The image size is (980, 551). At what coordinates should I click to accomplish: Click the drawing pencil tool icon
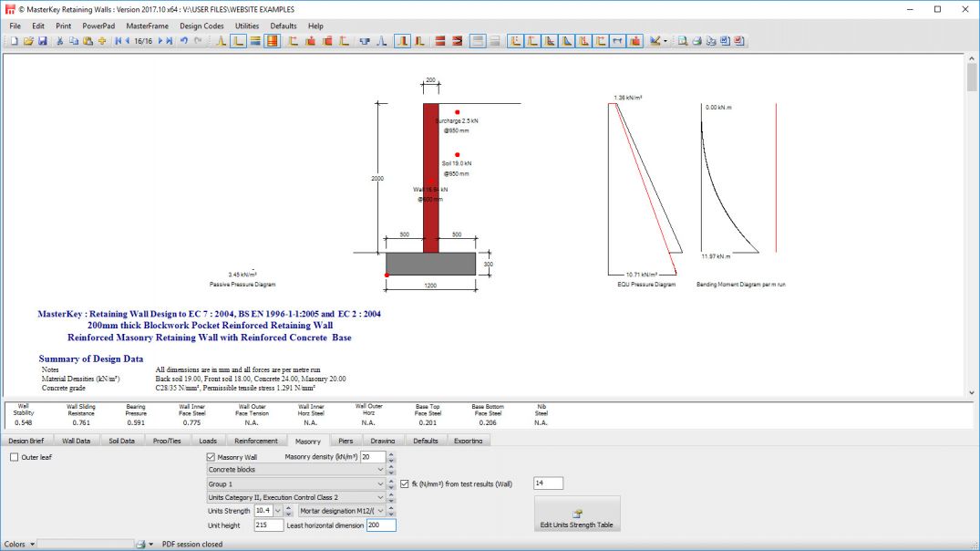655,41
